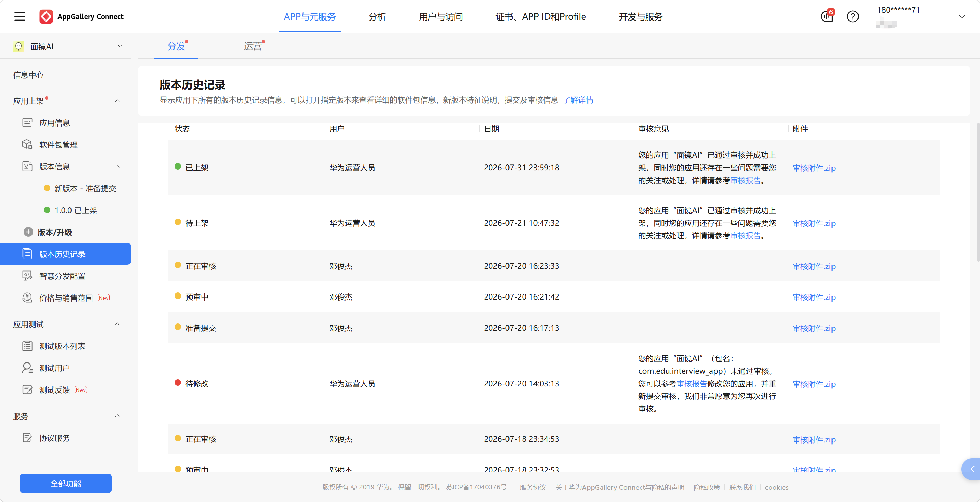The width and height of the screenshot is (980, 502).
Task: Select 1.0.0 已上架 version
Action: (x=76, y=210)
